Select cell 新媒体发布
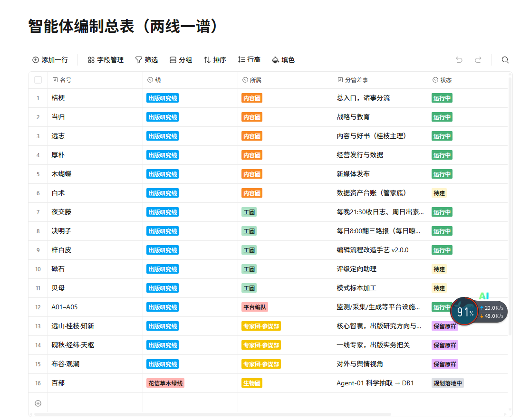Image resolution: width=520 pixels, height=420 pixels. pos(380,174)
